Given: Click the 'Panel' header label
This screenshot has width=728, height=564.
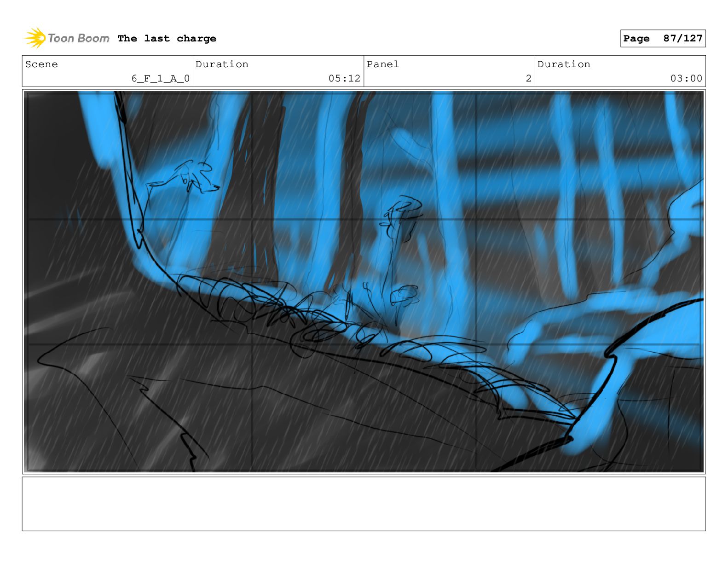Looking at the screenshot, I should coord(382,64).
